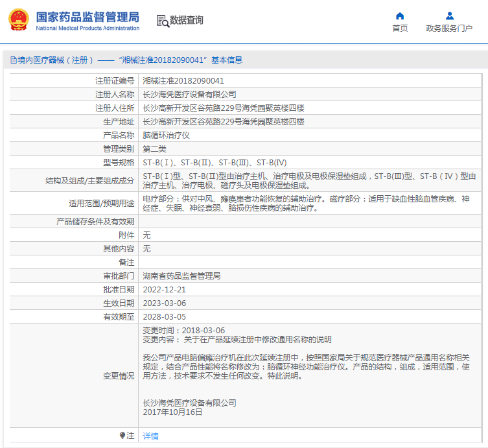Click the 我公司产品电脑偏瘫治疗机 paragraph
The width and height of the screenshot is (488, 448).
(x=307, y=367)
